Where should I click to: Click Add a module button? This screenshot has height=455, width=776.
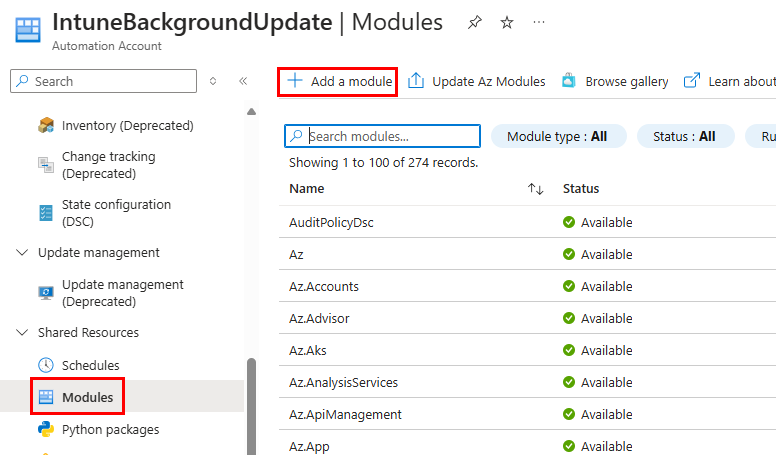coord(339,81)
